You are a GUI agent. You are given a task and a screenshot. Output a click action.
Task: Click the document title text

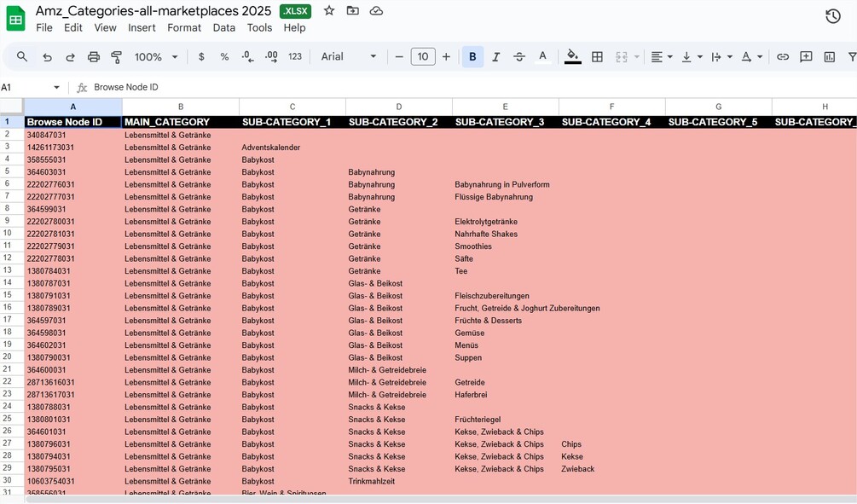coord(153,11)
